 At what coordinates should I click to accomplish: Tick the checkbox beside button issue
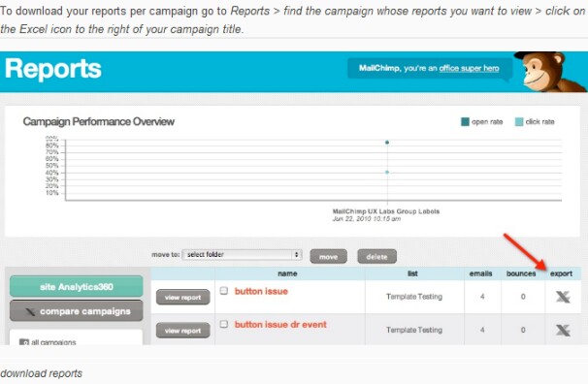point(224,291)
